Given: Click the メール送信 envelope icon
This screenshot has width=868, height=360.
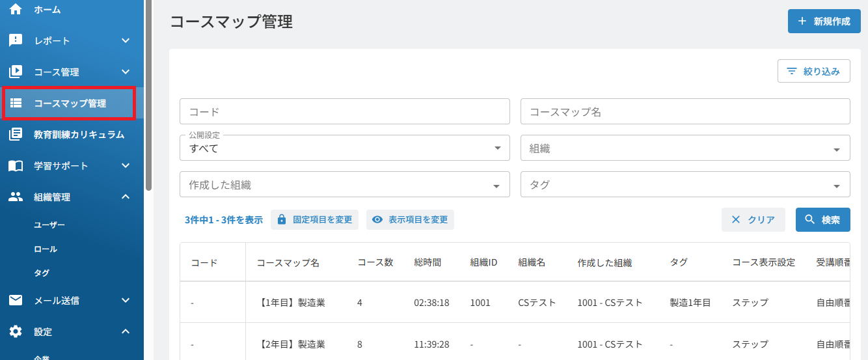Looking at the screenshot, I should click(x=16, y=300).
